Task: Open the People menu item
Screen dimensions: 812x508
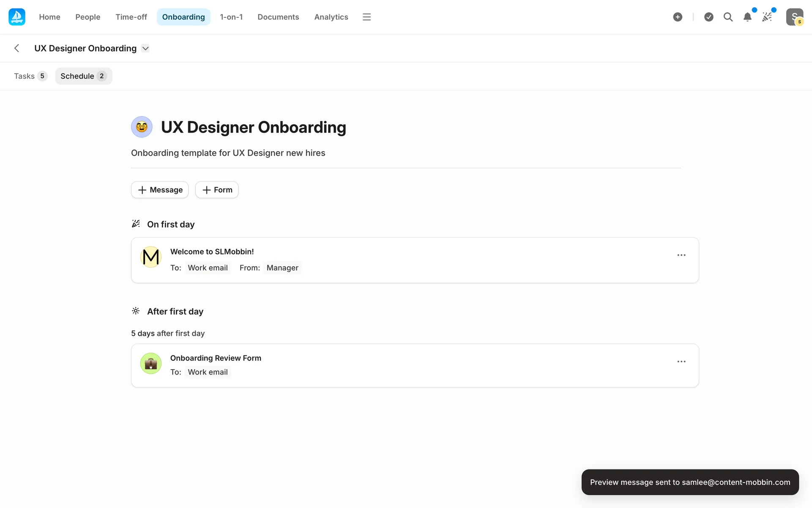Action: pyautogui.click(x=88, y=17)
